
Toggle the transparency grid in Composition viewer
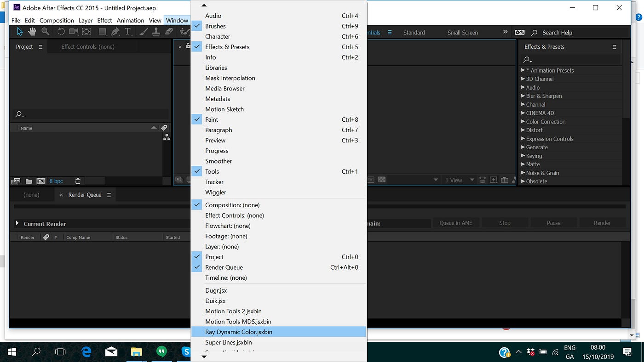(x=382, y=180)
